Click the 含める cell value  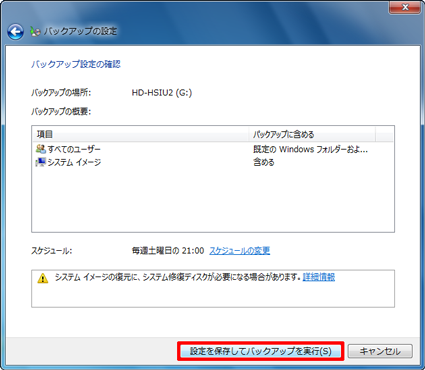click(264, 162)
